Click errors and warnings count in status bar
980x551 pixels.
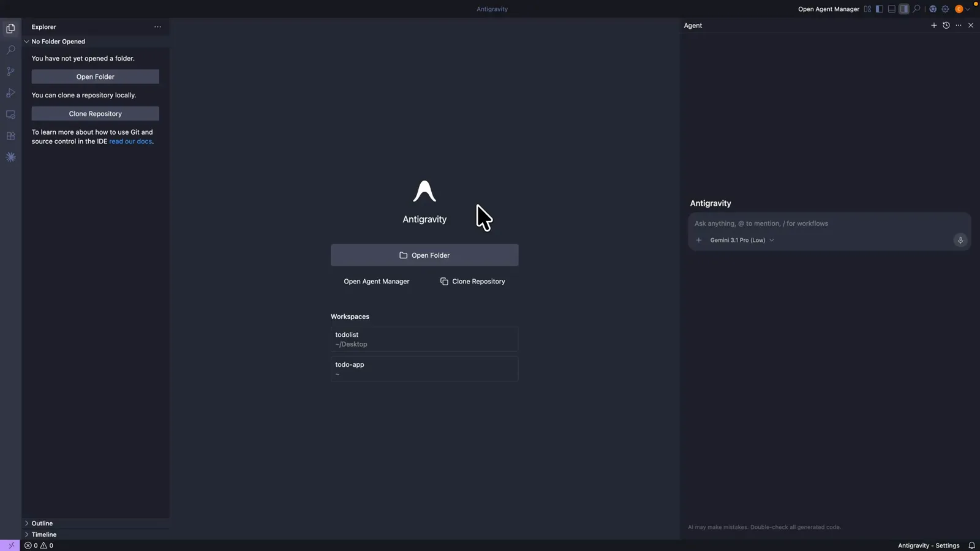[39, 545]
